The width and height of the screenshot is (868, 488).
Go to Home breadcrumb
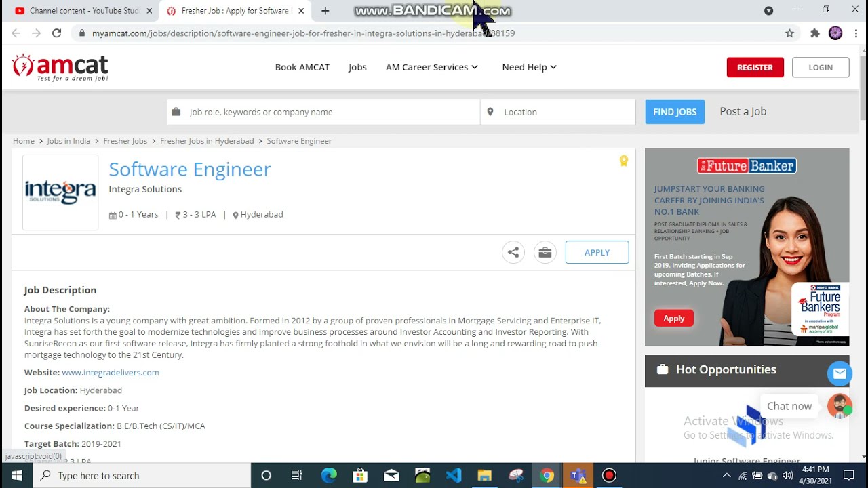(x=24, y=141)
